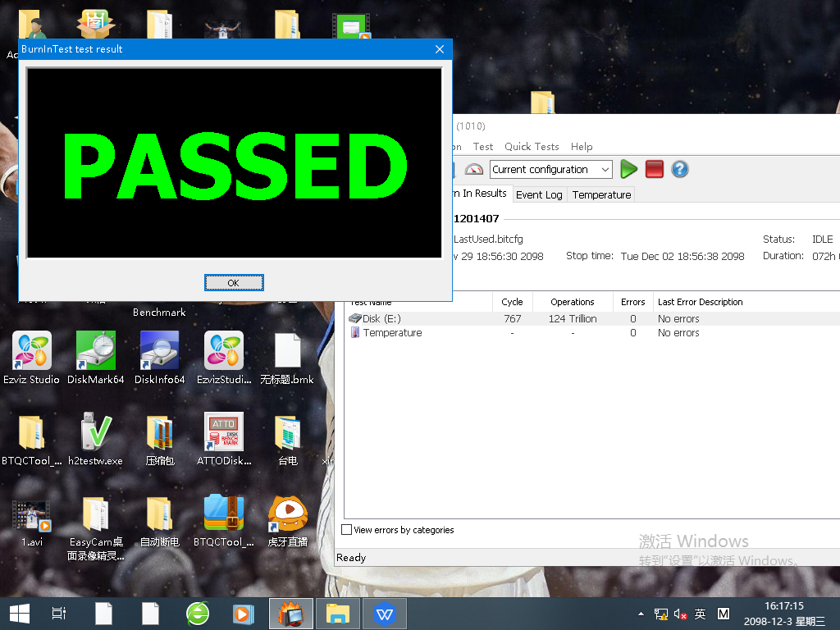Click BurnInTest icon in the taskbar
Image resolution: width=840 pixels, height=630 pixels.
pyautogui.click(x=291, y=614)
